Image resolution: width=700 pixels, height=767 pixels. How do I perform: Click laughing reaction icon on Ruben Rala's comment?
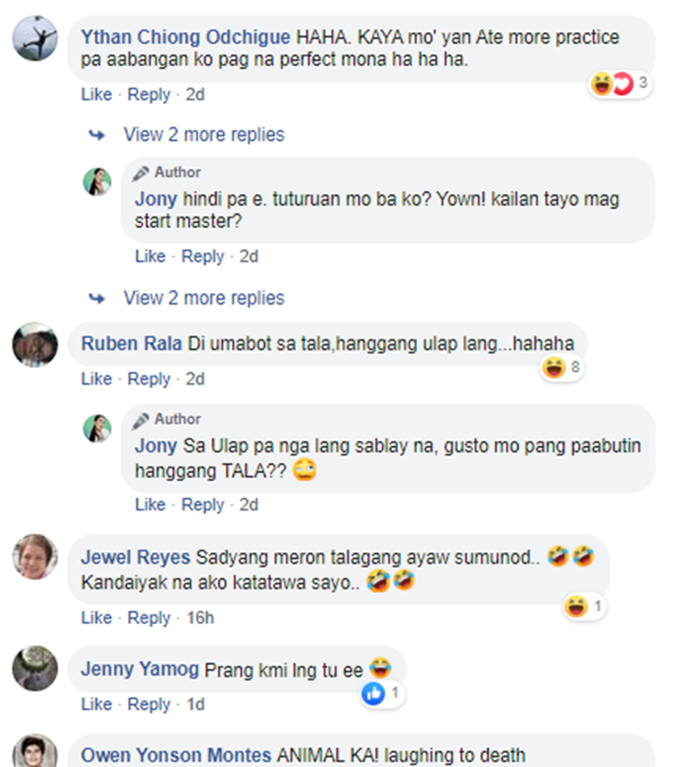(x=553, y=368)
